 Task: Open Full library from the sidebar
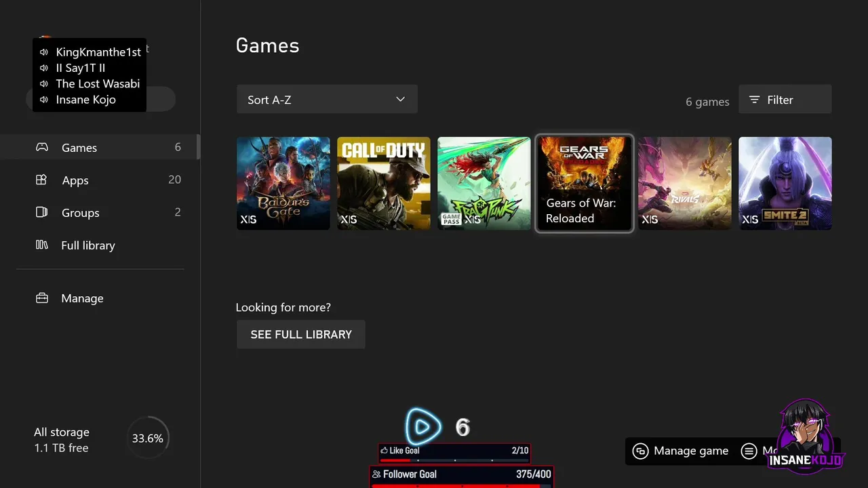tap(100, 245)
